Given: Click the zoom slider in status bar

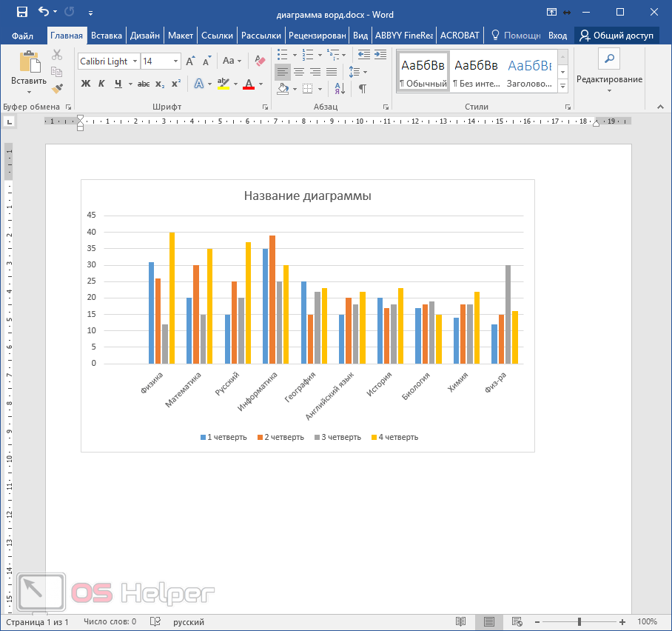Looking at the screenshot, I should [579, 622].
